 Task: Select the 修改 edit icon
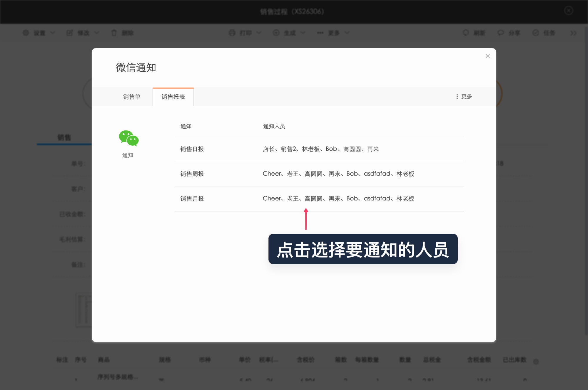(70, 33)
